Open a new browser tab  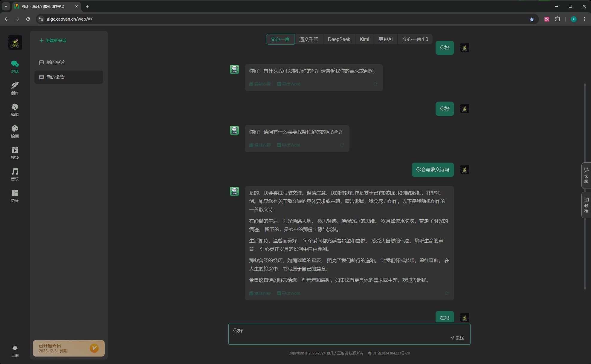(x=87, y=6)
